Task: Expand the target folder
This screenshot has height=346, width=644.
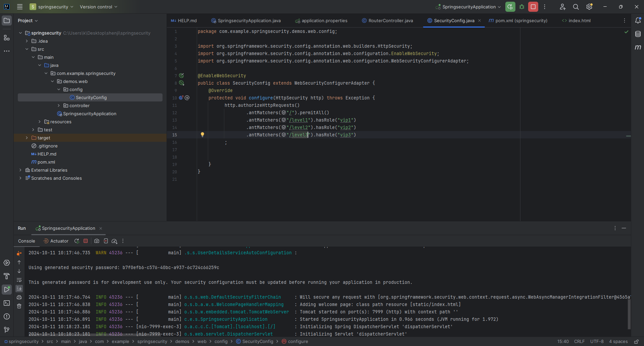Action: pos(27,138)
